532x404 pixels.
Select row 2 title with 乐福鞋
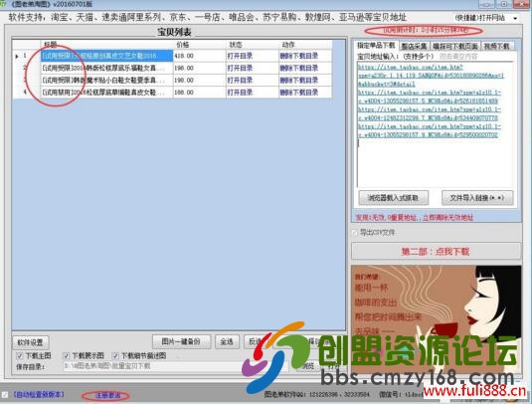(x=106, y=69)
